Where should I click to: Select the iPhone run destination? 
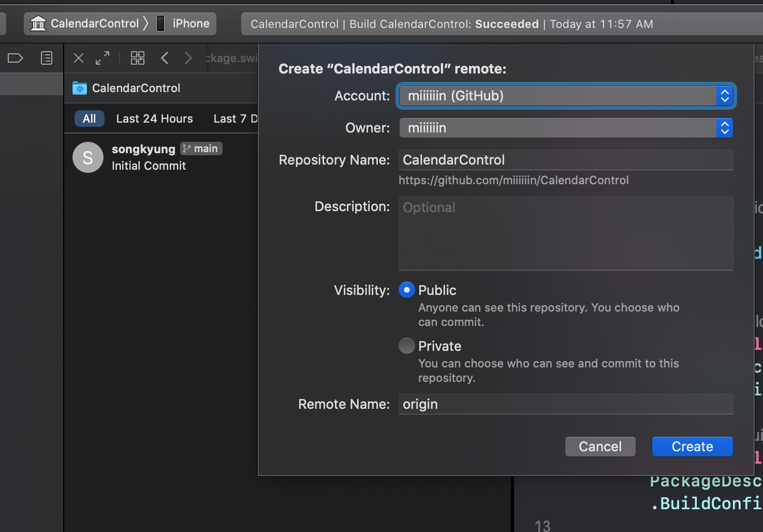(x=183, y=23)
